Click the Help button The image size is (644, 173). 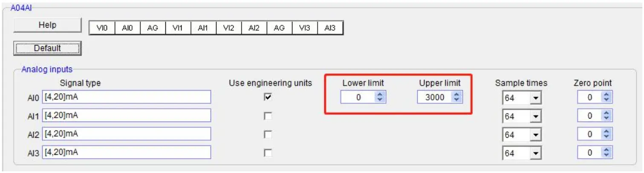pyautogui.click(x=47, y=25)
